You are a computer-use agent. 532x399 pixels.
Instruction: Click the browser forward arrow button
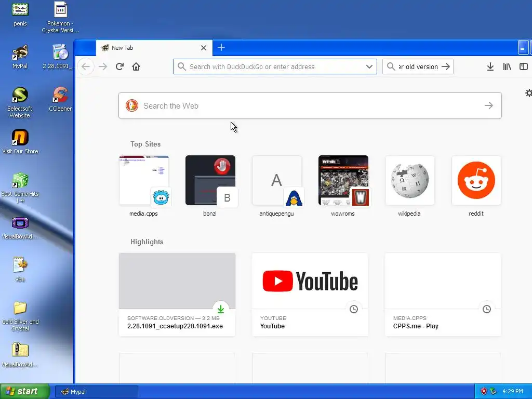[103, 66]
